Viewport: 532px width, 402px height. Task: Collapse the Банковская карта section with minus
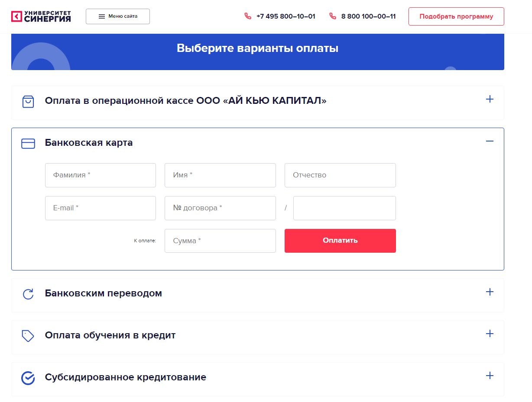490,142
